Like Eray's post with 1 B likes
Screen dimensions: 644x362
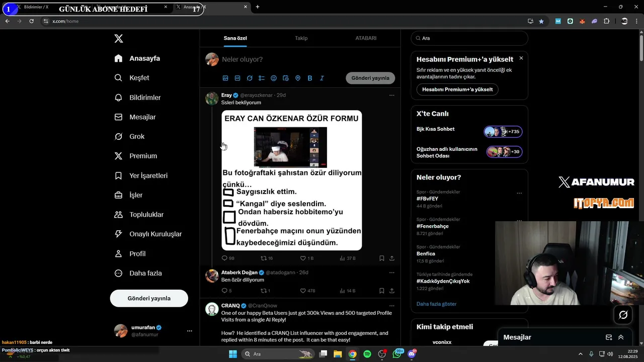(x=306, y=258)
